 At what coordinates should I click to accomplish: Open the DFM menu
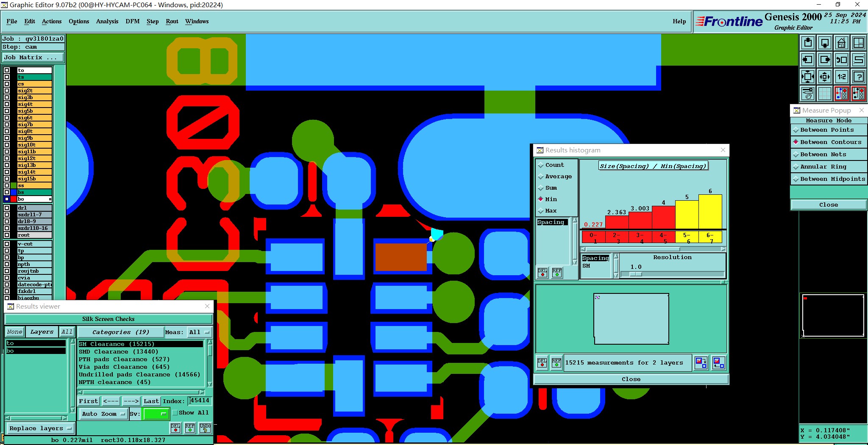coord(133,21)
